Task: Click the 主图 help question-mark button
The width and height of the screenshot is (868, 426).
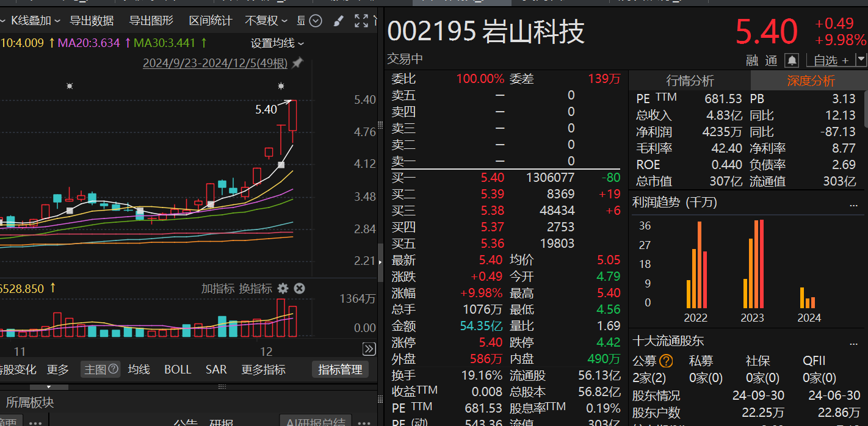Action: coord(114,369)
